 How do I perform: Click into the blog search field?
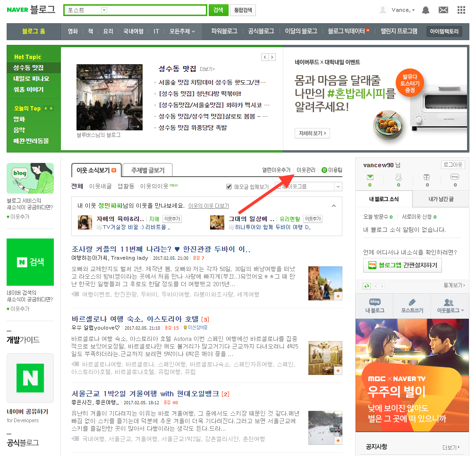coord(157,10)
